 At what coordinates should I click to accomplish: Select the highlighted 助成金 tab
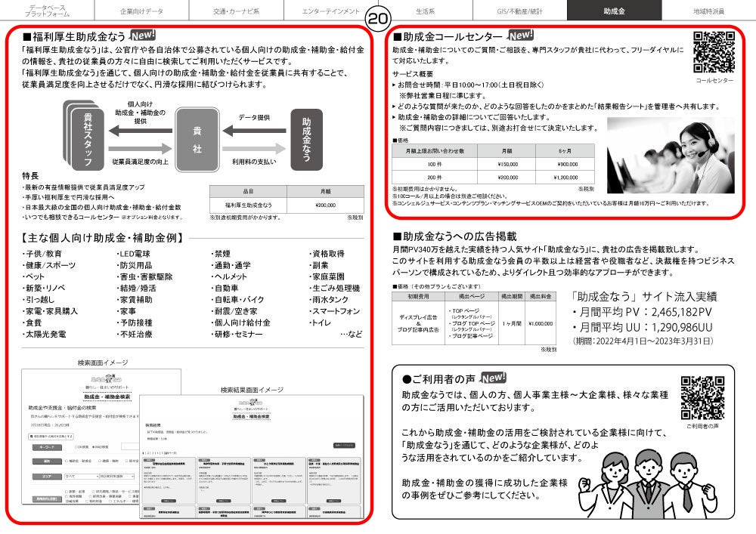(614, 10)
